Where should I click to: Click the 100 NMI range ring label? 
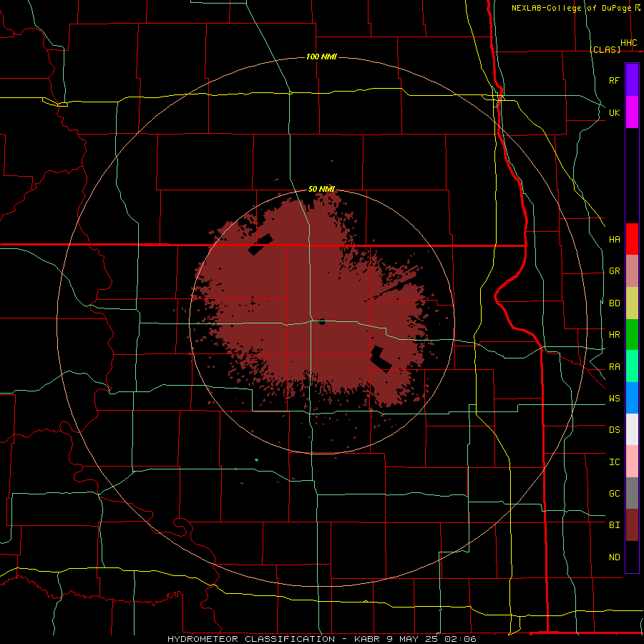tap(321, 57)
